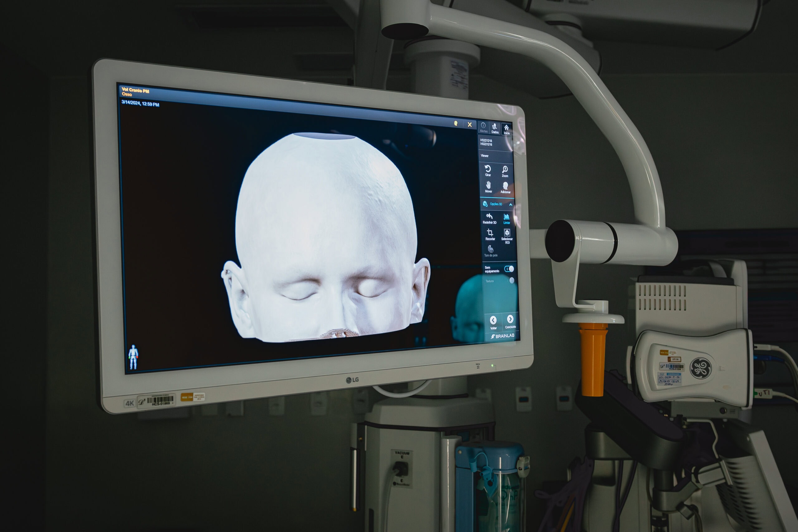Click the body orientation figure

133,357
